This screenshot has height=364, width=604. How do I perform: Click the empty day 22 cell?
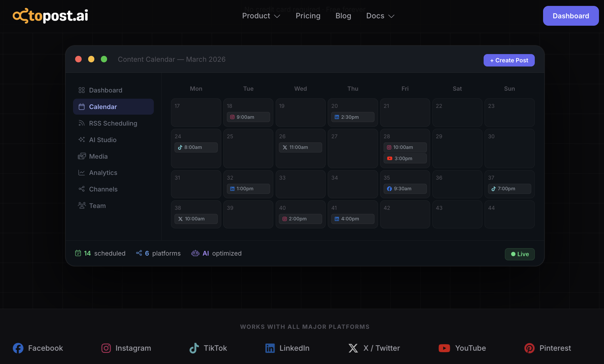coord(457,113)
